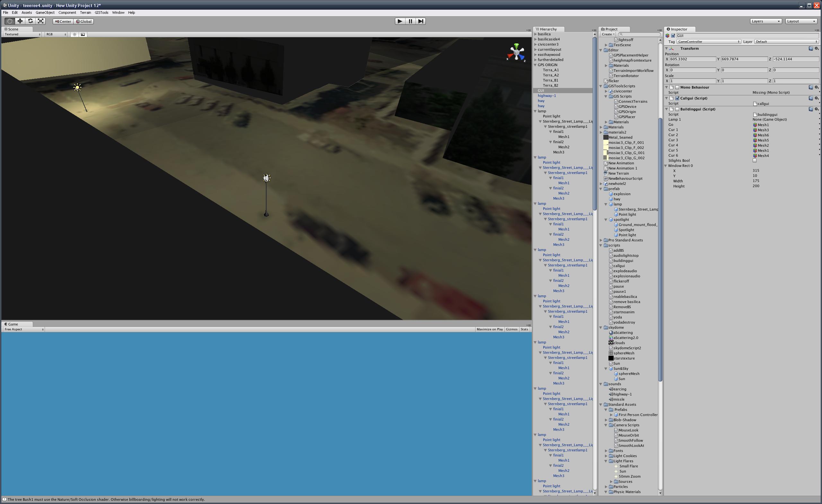Open Transform component gear settings
This screenshot has height=504, width=822.
[817, 48]
